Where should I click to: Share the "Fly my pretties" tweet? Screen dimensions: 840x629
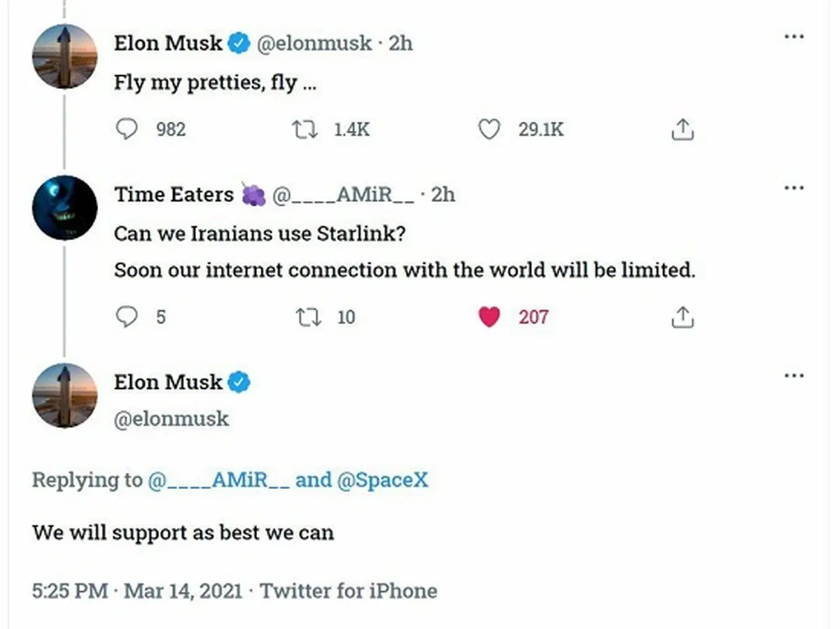tap(682, 130)
